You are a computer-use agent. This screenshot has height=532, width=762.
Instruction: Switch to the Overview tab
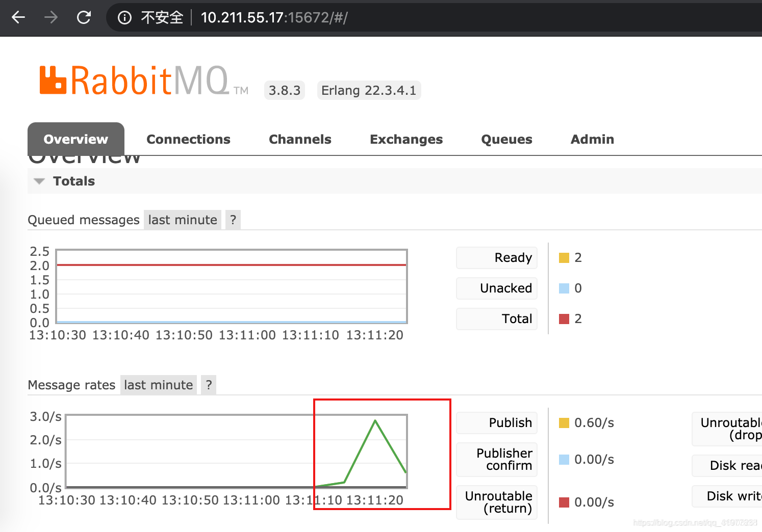[x=76, y=139]
